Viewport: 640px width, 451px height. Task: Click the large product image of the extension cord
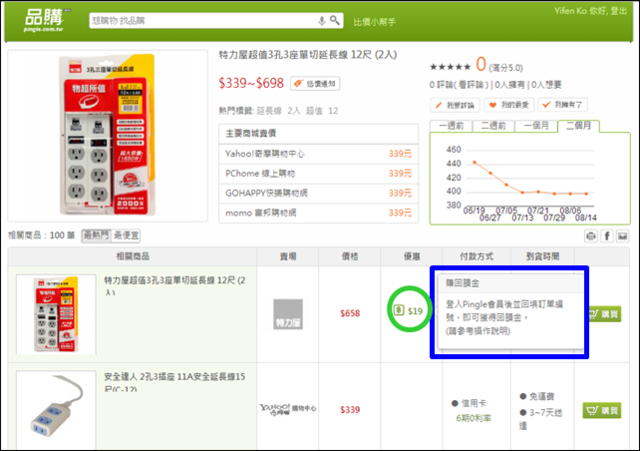point(108,136)
